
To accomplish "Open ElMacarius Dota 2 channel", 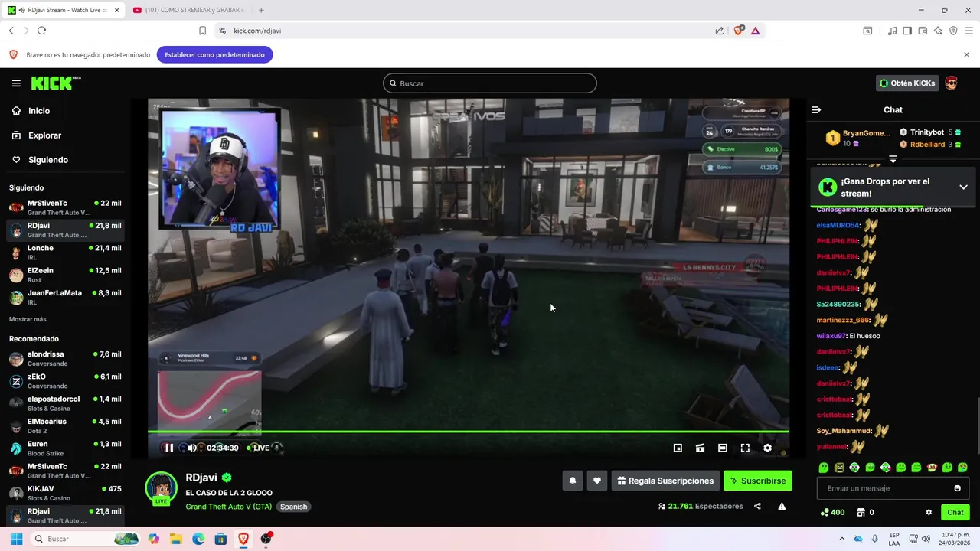I will [64, 425].
